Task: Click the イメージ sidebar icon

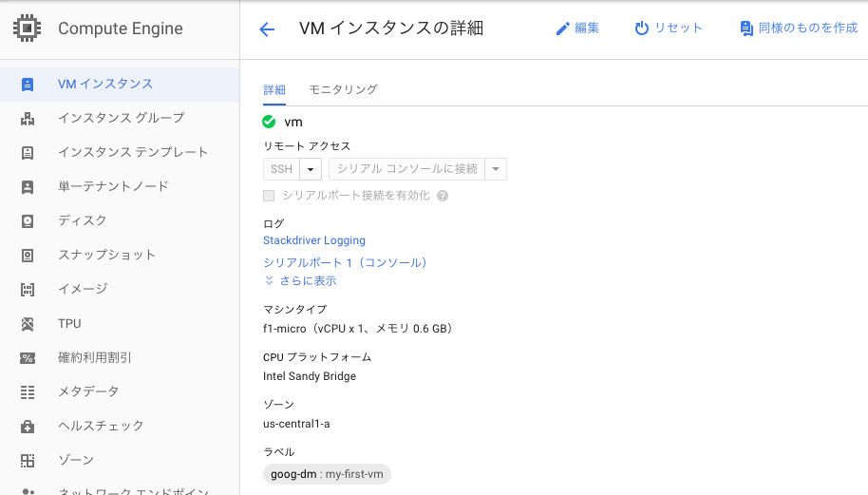Action: coord(28,290)
